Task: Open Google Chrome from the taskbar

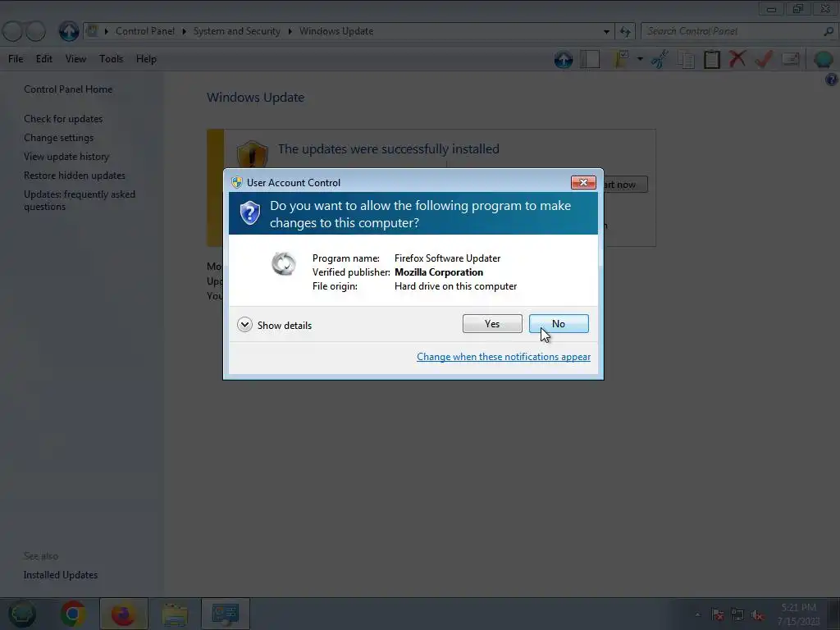Action: (x=73, y=614)
